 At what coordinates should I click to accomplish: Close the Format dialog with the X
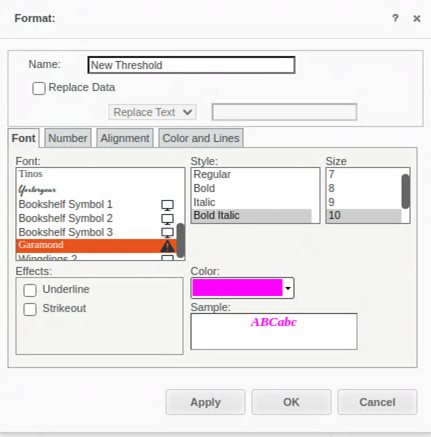tap(417, 19)
